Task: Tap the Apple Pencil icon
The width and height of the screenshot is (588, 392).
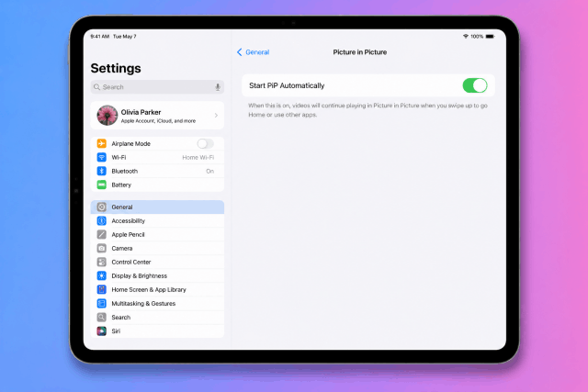Action: [102, 235]
